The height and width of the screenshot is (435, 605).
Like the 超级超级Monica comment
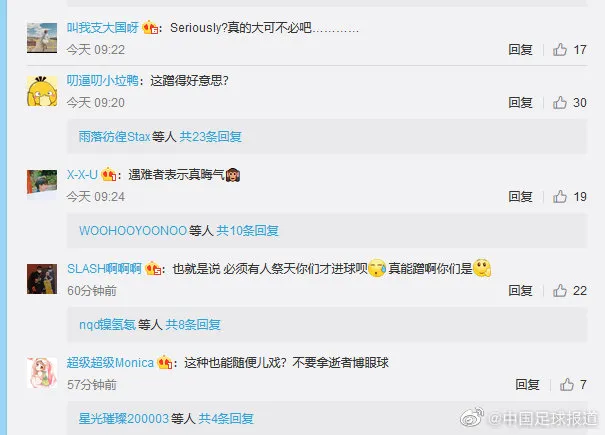pos(567,385)
